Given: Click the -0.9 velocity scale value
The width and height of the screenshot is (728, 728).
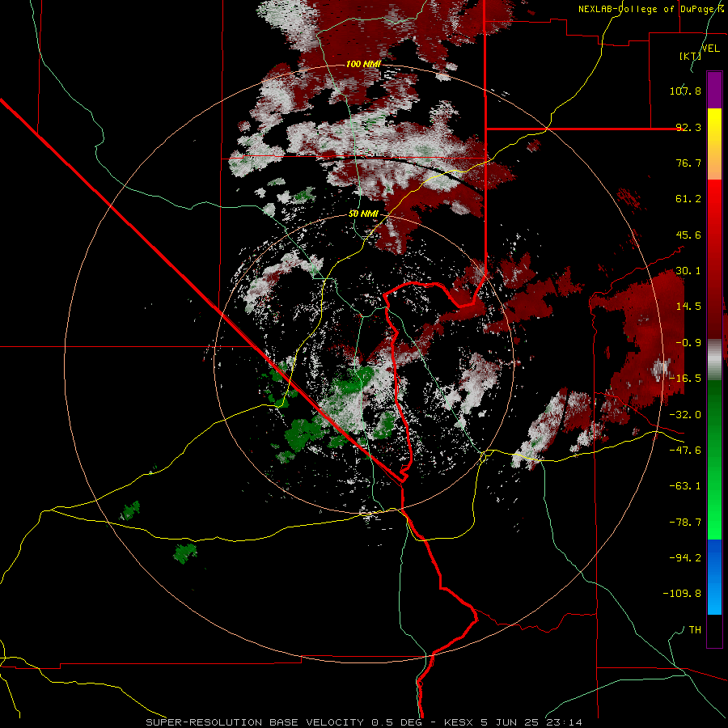Looking at the screenshot, I should point(688,343).
